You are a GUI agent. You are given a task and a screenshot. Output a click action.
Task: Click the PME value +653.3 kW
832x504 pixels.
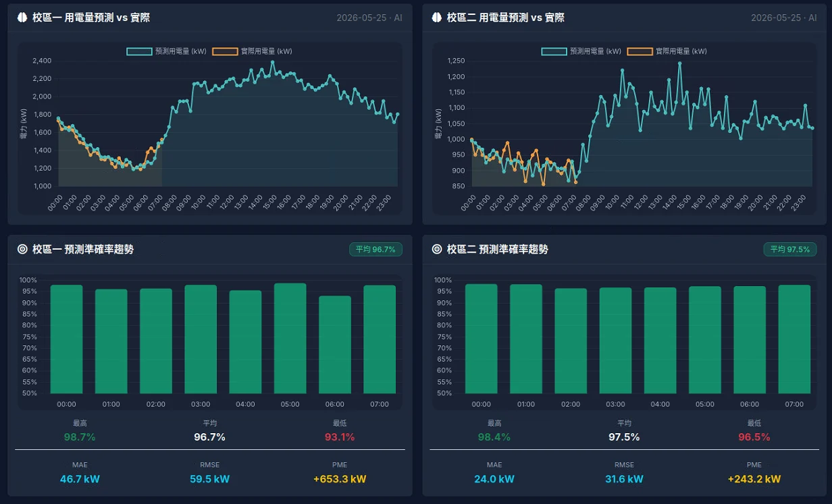click(x=340, y=479)
